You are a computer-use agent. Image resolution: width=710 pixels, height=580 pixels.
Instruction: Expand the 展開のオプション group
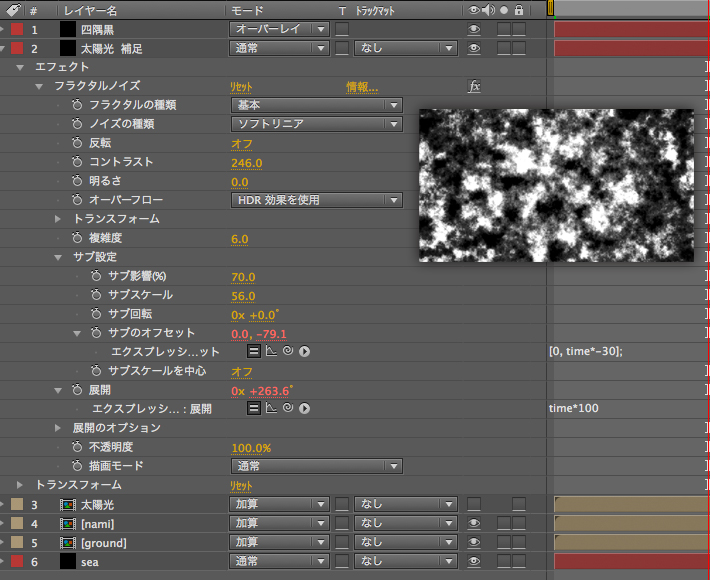click(x=58, y=428)
